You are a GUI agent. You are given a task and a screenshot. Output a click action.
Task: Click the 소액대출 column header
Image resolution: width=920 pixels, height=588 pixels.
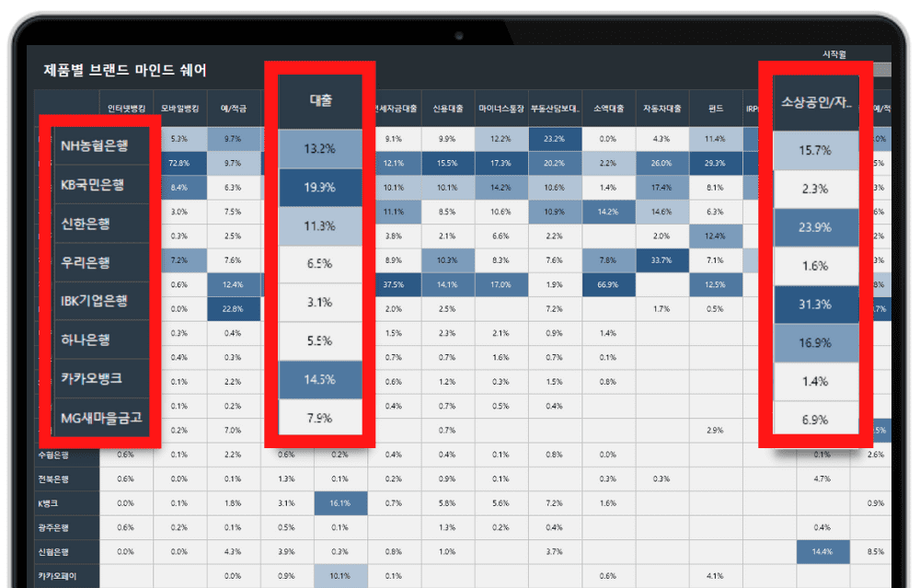pos(608,109)
